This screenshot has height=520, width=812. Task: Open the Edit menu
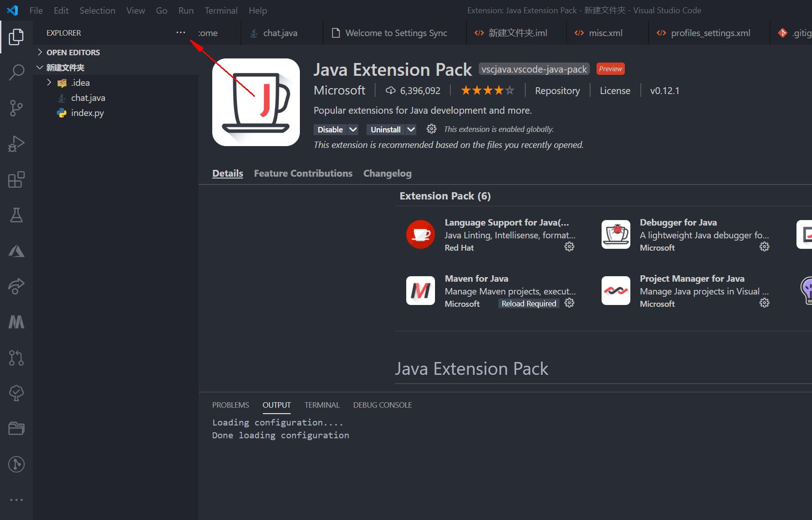coord(61,10)
